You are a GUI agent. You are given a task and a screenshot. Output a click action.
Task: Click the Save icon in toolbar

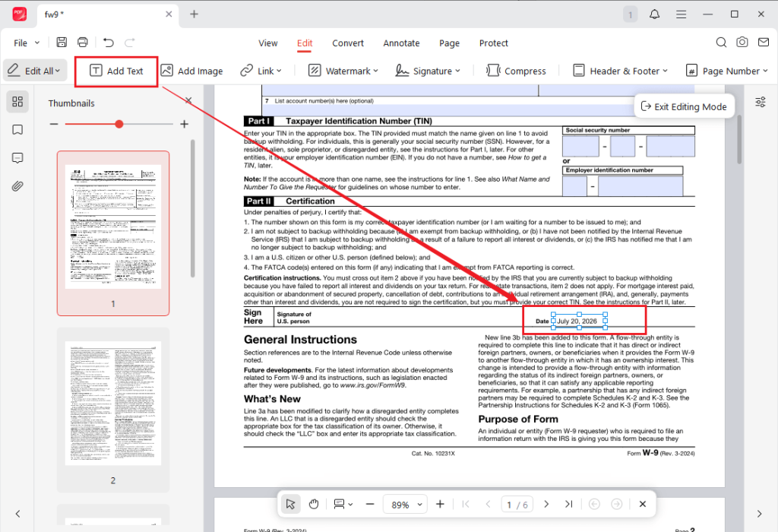tap(62, 43)
